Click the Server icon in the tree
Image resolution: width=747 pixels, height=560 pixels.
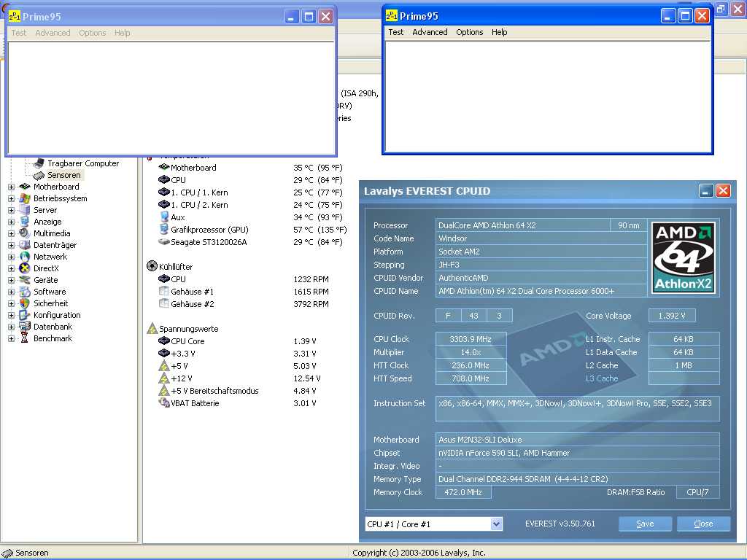[x=25, y=210]
